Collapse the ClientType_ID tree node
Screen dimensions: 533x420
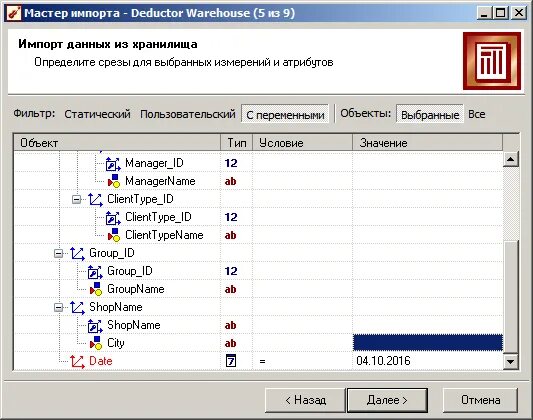click(76, 199)
